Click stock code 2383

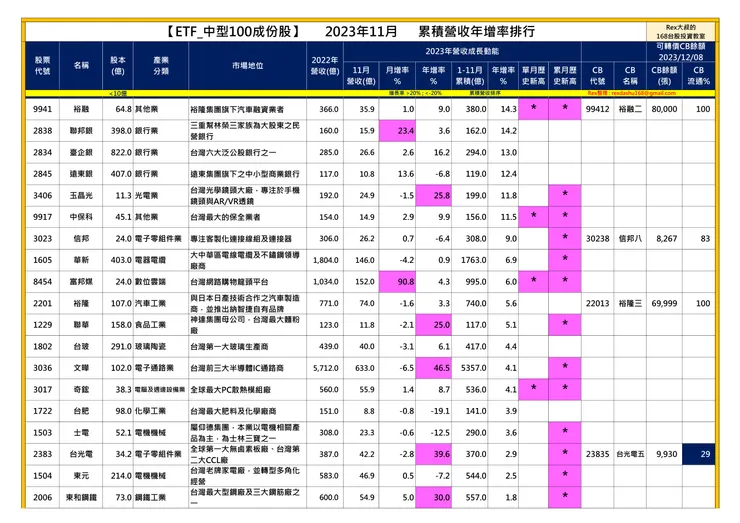[42, 454]
